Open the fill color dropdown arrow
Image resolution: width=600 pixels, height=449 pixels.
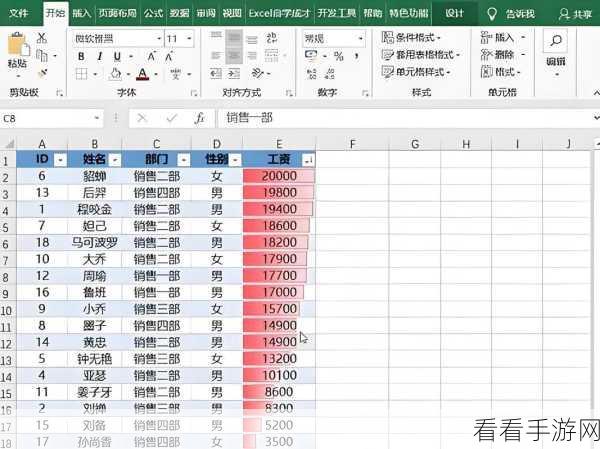pos(128,74)
